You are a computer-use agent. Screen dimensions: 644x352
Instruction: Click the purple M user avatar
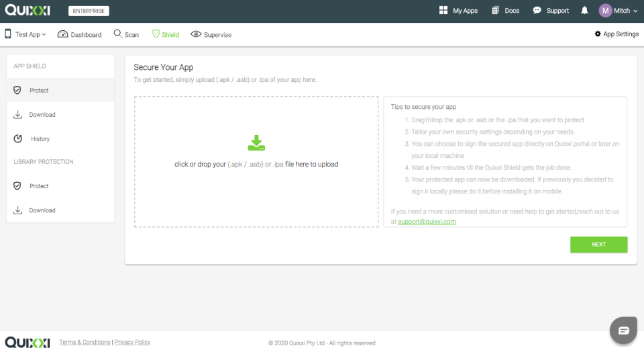pyautogui.click(x=605, y=11)
